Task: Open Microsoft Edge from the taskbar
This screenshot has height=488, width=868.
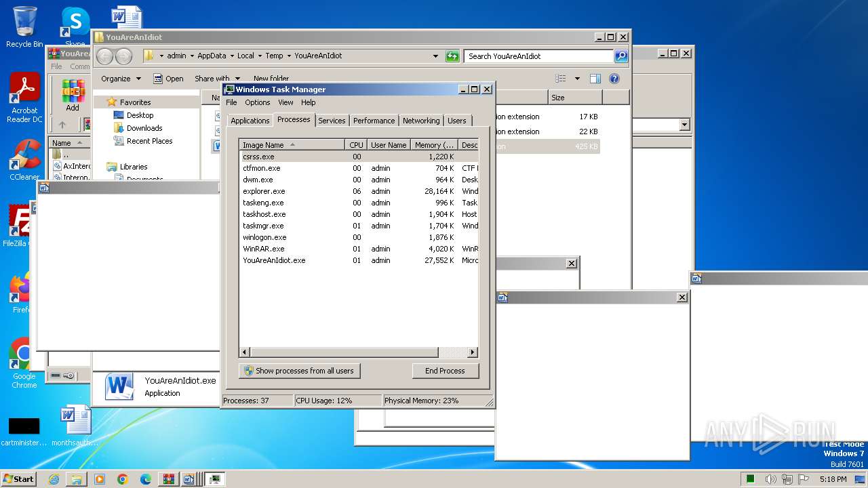Action: [146, 479]
